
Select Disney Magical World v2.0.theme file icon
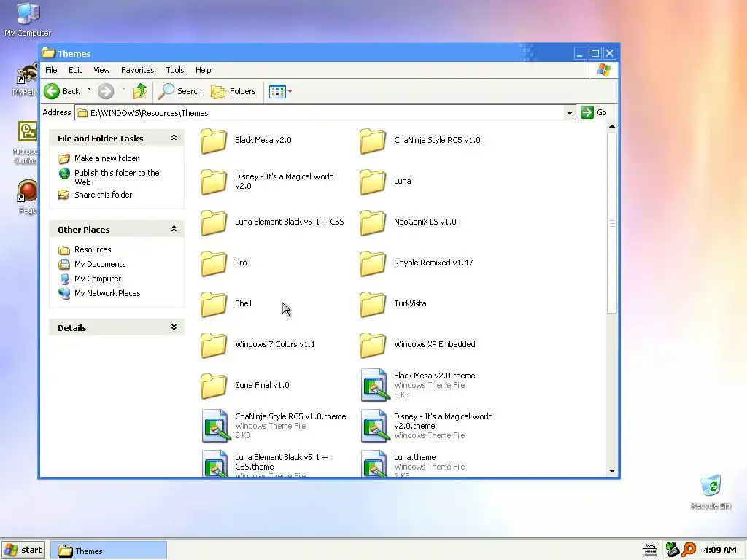coord(374,426)
